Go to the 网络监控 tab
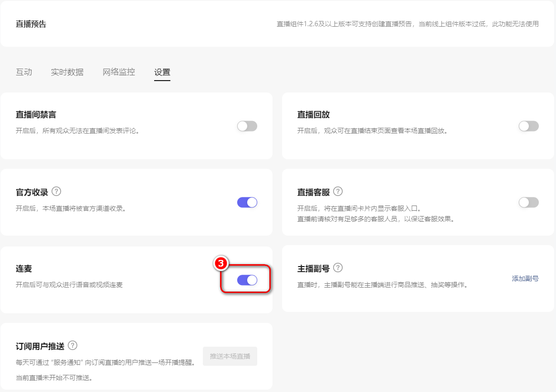The width and height of the screenshot is (556, 392). coord(119,72)
